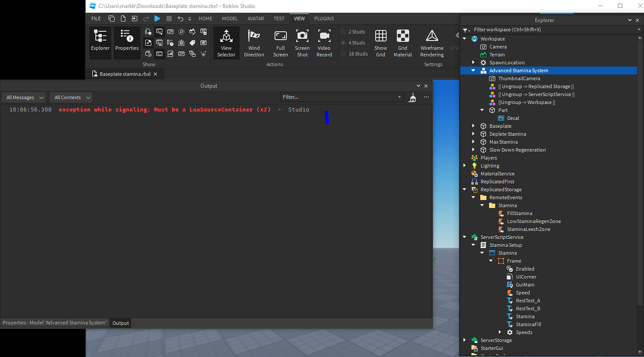The height and width of the screenshot is (357, 644).
Task: Expand the Baseplate node
Action: tap(473, 126)
